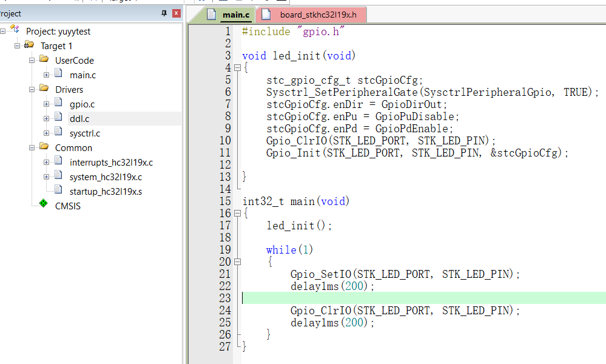Click line number 23 in the editor gutter
The image size is (606, 364).
[225, 298]
